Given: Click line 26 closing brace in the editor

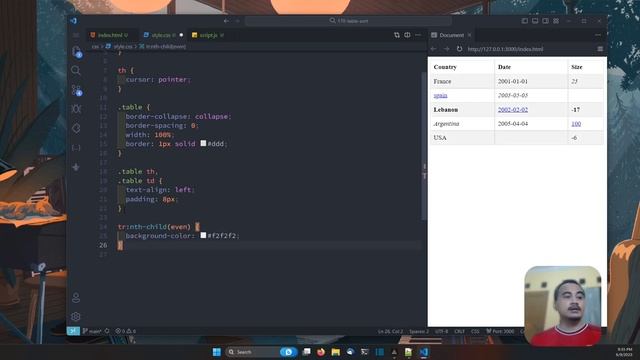Looking at the screenshot, I should [120, 245].
